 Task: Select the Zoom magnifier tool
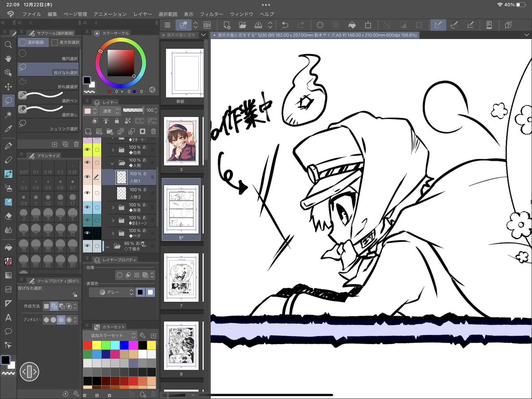[x=8, y=44]
